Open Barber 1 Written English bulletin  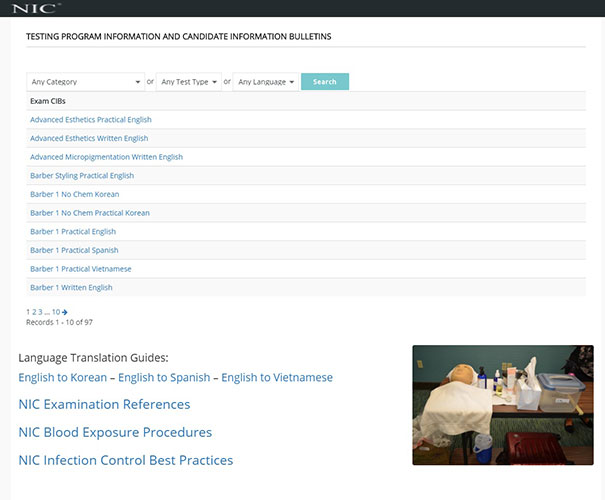71,288
